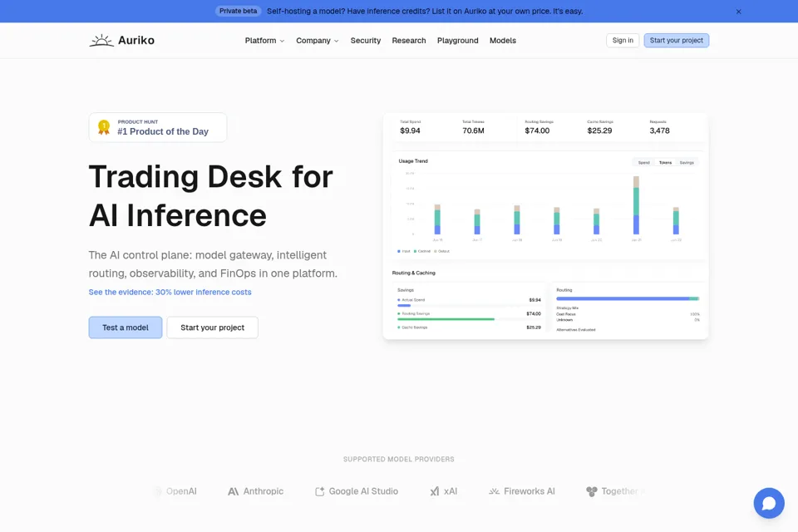Click the Sign in button
Image resolution: width=798 pixels, height=532 pixels.
pos(623,40)
